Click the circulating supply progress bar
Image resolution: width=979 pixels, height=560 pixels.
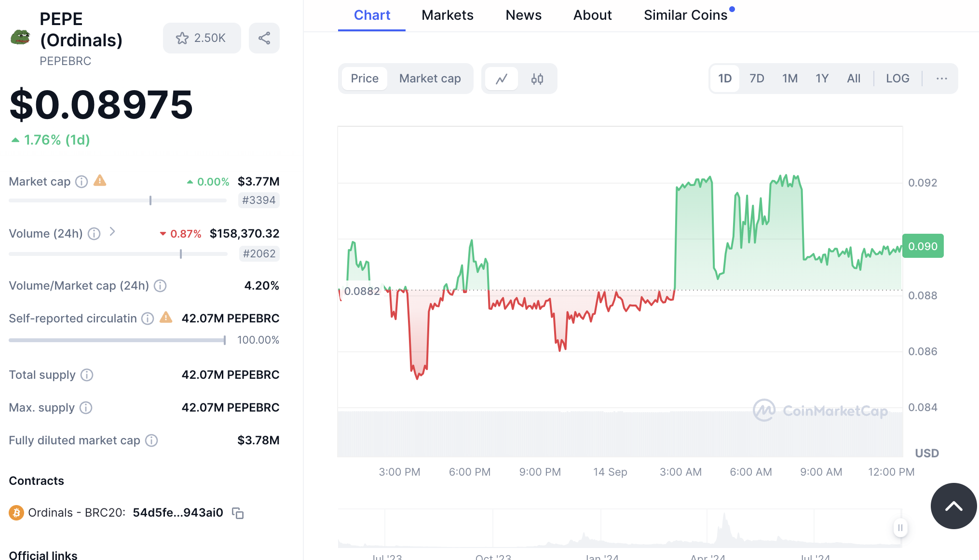(x=117, y=340)
